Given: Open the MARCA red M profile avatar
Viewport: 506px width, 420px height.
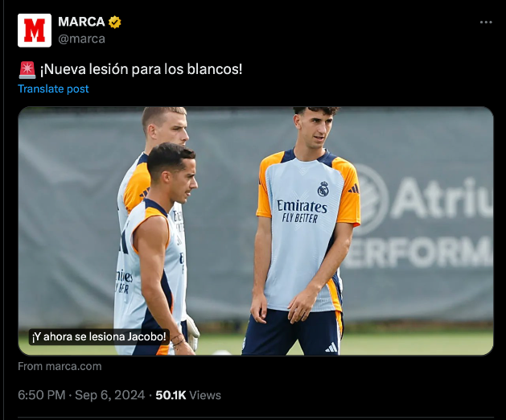Looking at the screenshot, I should 35,31.
